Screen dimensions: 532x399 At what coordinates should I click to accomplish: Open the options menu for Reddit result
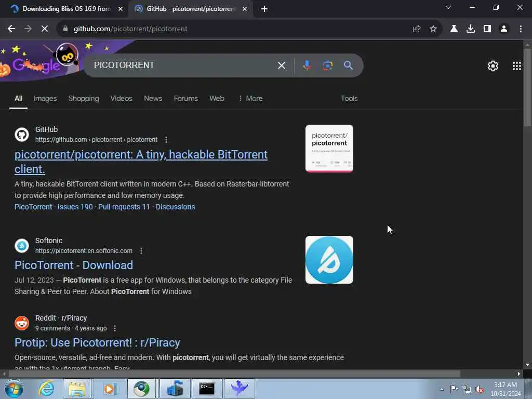[115, 328]
